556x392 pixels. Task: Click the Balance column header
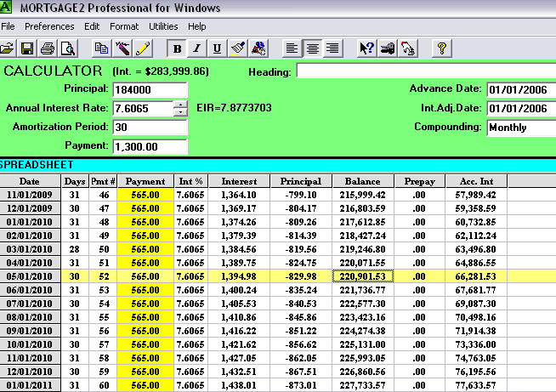click(363, 181)
